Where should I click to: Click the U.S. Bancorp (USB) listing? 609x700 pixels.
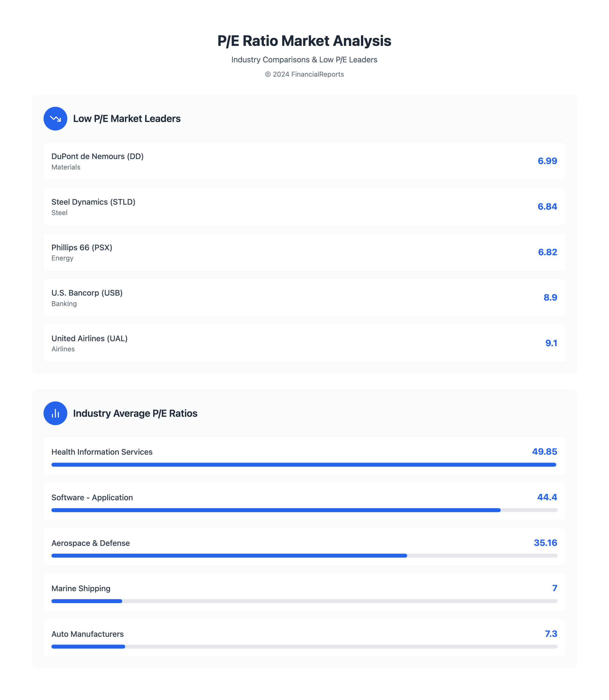click(x=304, y=298)
